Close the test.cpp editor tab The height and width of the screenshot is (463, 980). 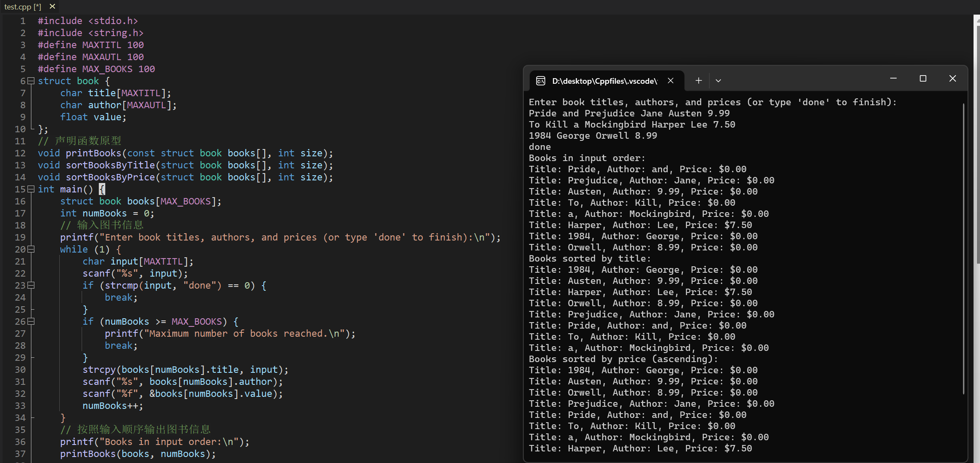(52, 6)
